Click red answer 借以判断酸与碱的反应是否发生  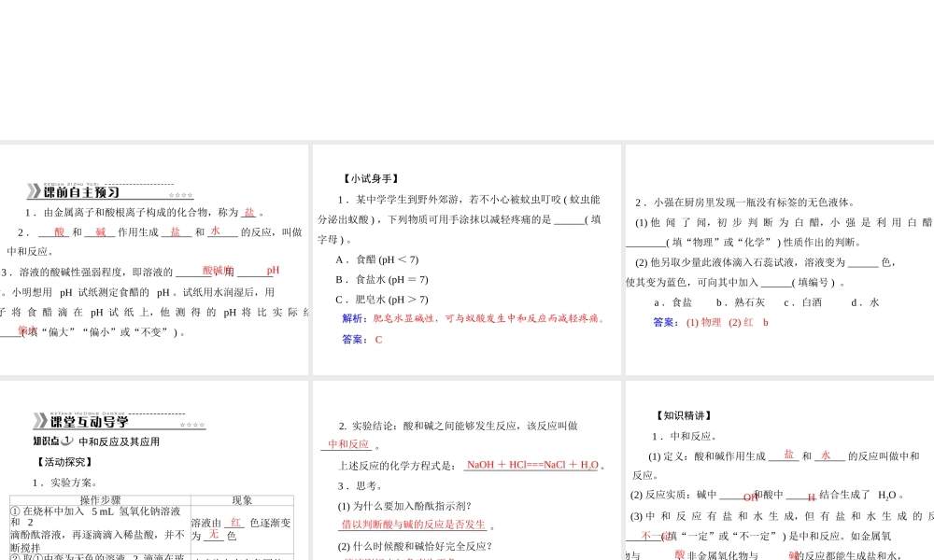click(x=414, y=525)
